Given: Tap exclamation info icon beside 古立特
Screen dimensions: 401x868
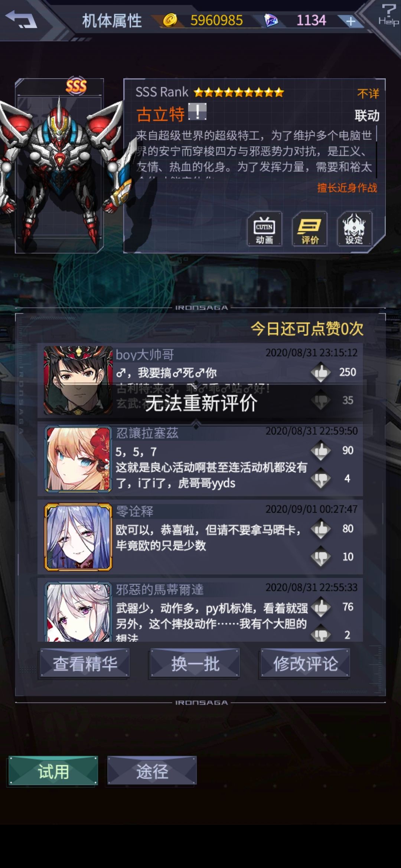Looking at the screenshot, I should tap(197, 112).
